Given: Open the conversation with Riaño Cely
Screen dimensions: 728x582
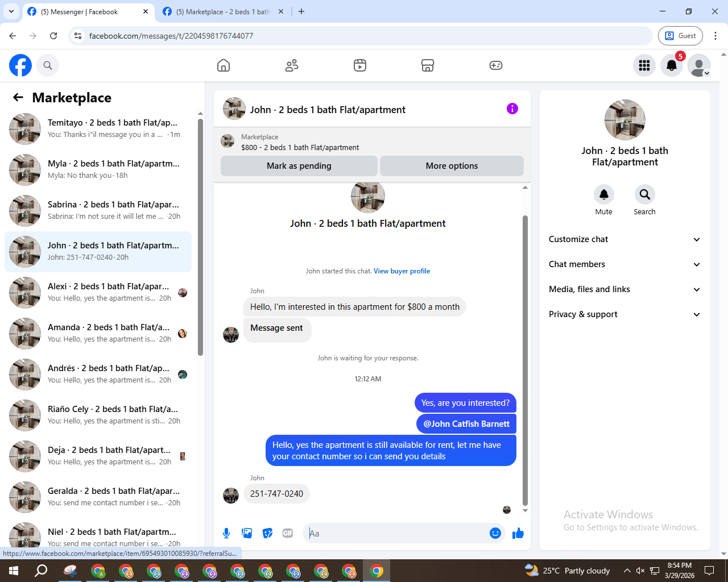Looking at the screenshot, I should [x=98, y=415].
